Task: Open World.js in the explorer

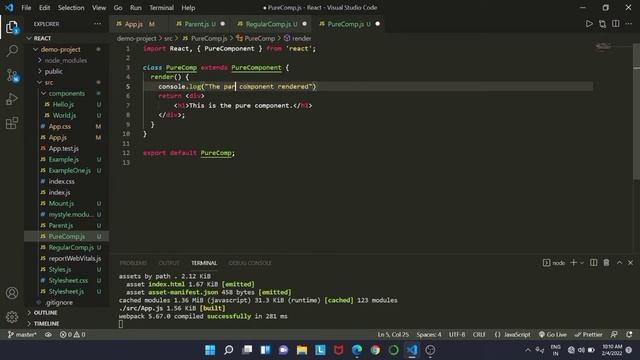Action: [67, 116]
